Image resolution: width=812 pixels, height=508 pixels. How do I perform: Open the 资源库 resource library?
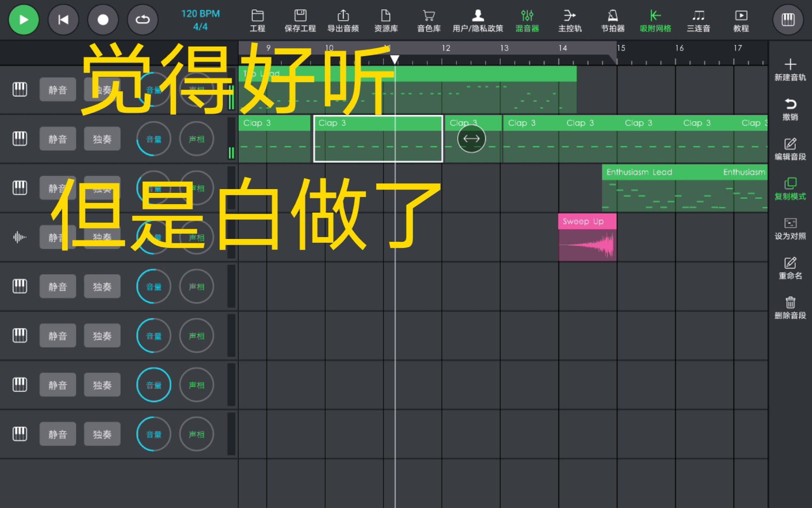pyautogui.click(x=386, y=21)
